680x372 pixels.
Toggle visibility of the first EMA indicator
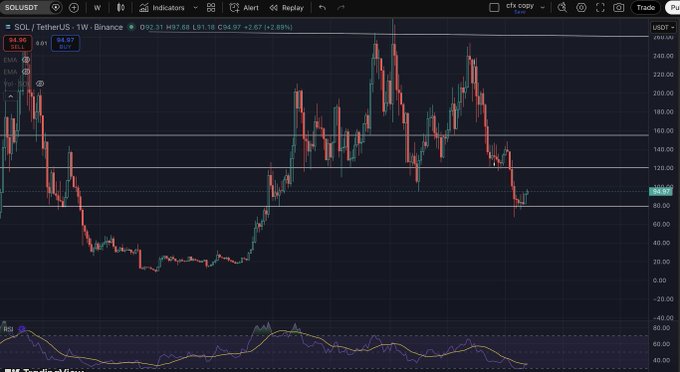pos(26,60)
